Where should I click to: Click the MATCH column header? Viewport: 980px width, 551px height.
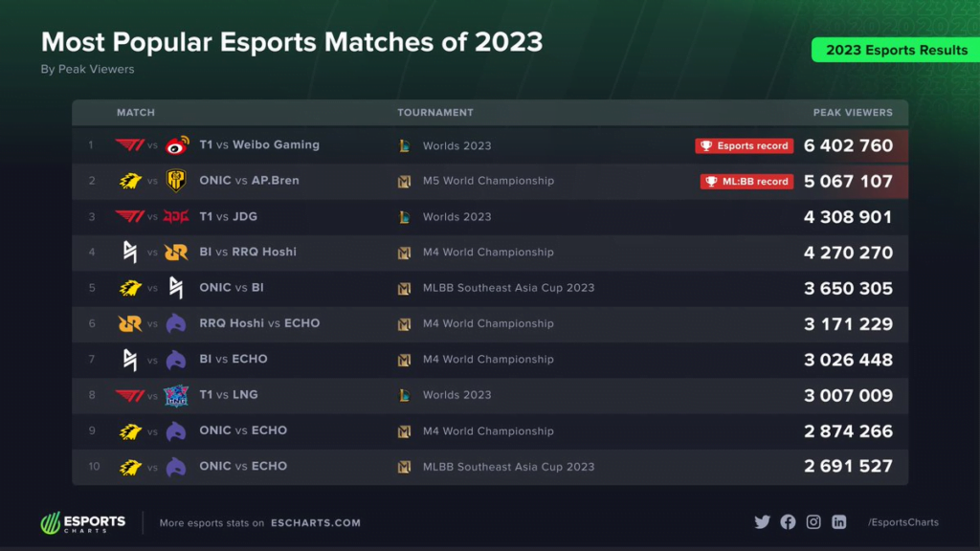pyautogui.click(x=136, y=113)
